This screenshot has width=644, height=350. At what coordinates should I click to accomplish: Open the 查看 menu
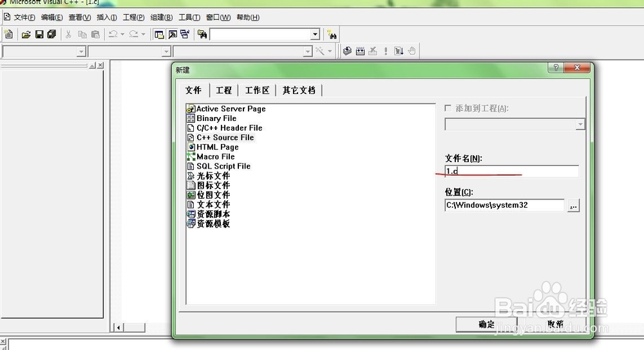pyautogui.click(x=79, y=17)
